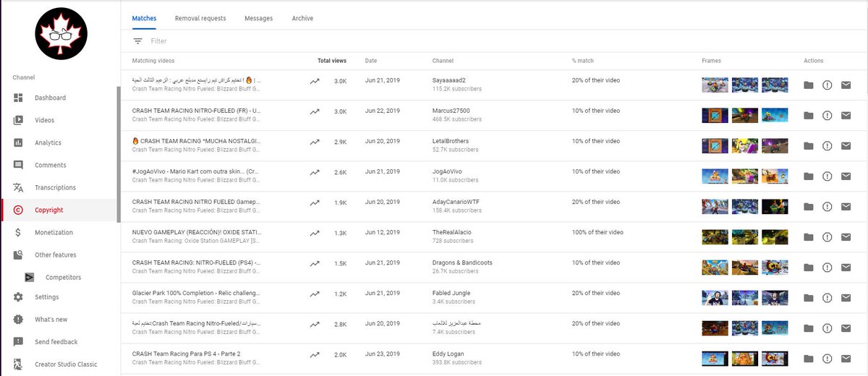
Task: View trend graph for TheRealAlacio row
Action: (314, 234)
